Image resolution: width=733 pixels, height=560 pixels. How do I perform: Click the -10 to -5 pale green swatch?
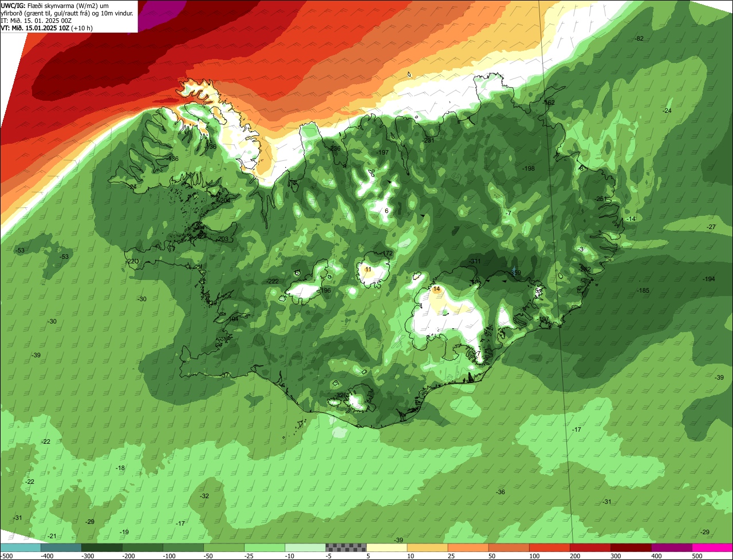305,547
